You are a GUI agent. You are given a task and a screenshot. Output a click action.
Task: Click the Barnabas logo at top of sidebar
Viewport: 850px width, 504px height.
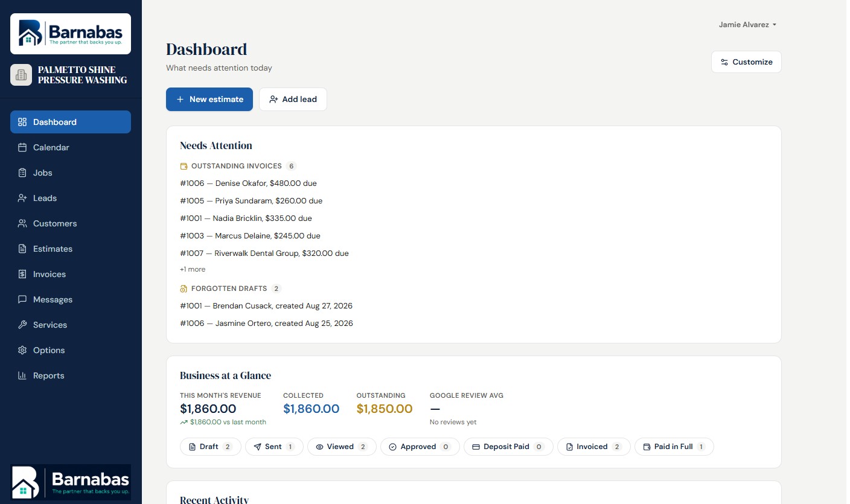click(x=71, y=34)
